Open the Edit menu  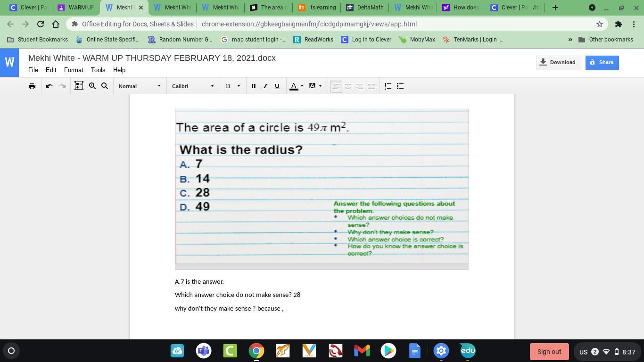pyautogui.click(x=51, y=70)
